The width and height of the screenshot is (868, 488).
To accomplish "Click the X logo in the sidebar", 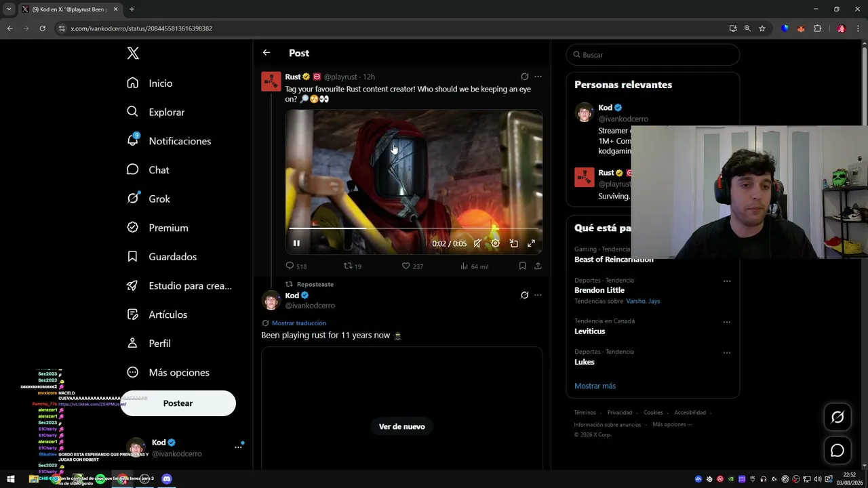I will pos(133,54).
